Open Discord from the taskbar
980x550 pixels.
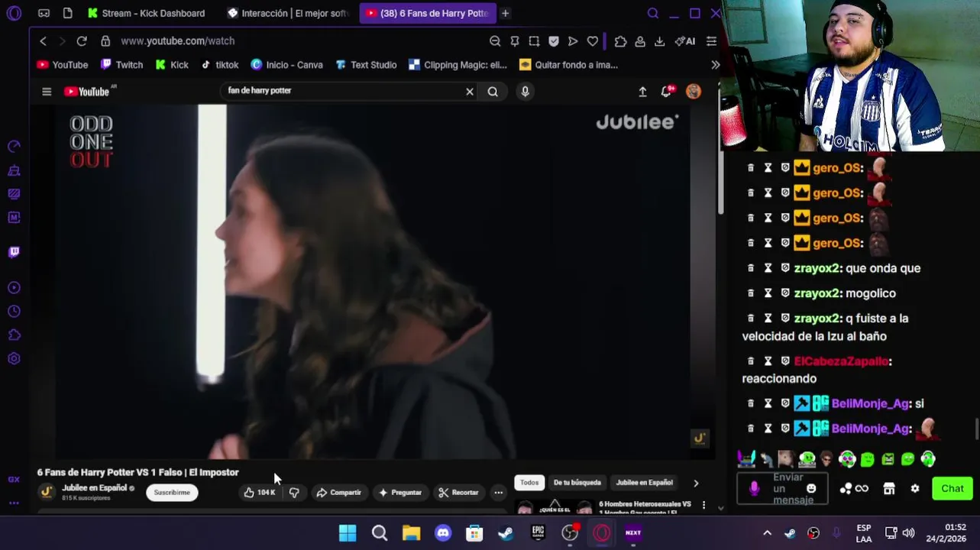[443, 533]
